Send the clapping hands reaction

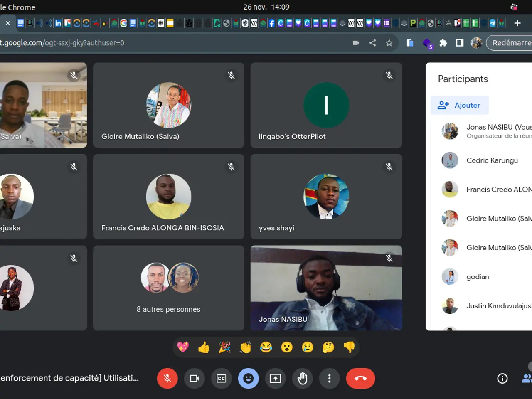tap(245, 347)
